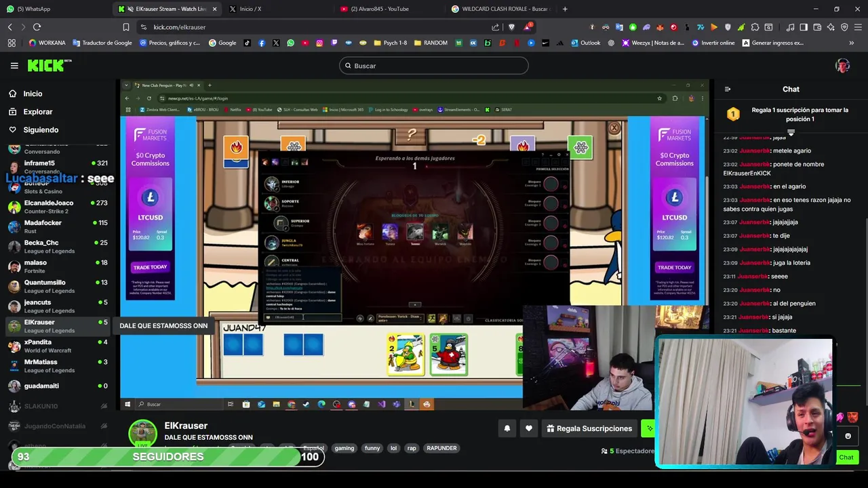Reload the current page
Image resolution: width=868 pixels, height=488 pixels.
point(37,27)
